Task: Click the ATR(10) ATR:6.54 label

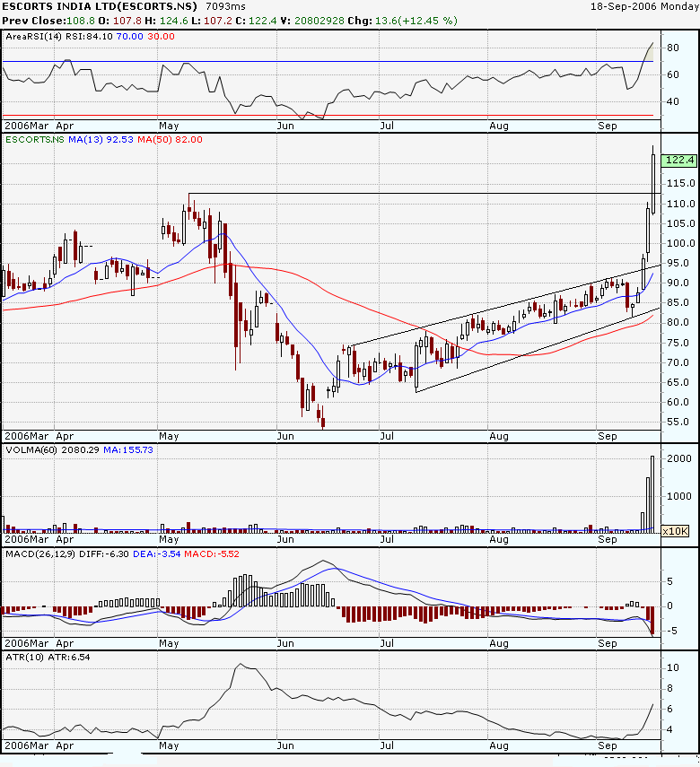Action: (48, 657)
